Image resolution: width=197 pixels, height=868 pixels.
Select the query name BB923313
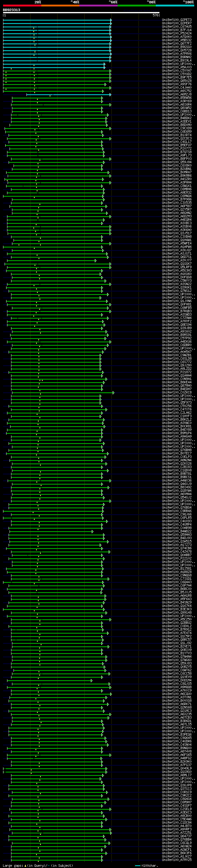click(x=11, y=10)
